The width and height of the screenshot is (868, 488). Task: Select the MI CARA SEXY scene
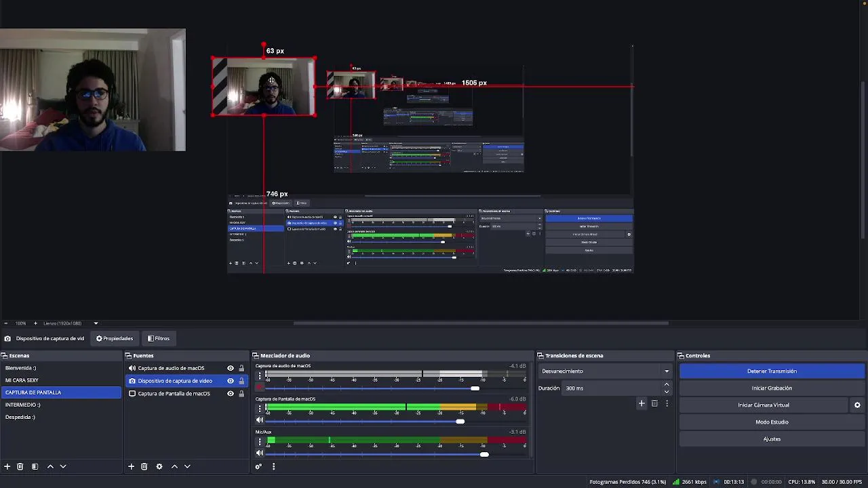pos(61,380)
